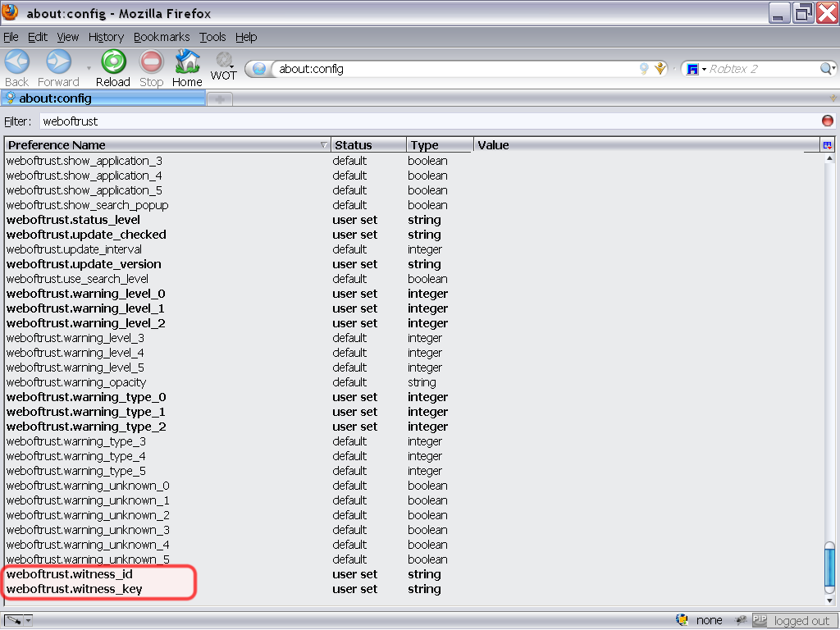
Task: Select the weboftrust.warning_type_2 row
Action: (x=414, y=427)
